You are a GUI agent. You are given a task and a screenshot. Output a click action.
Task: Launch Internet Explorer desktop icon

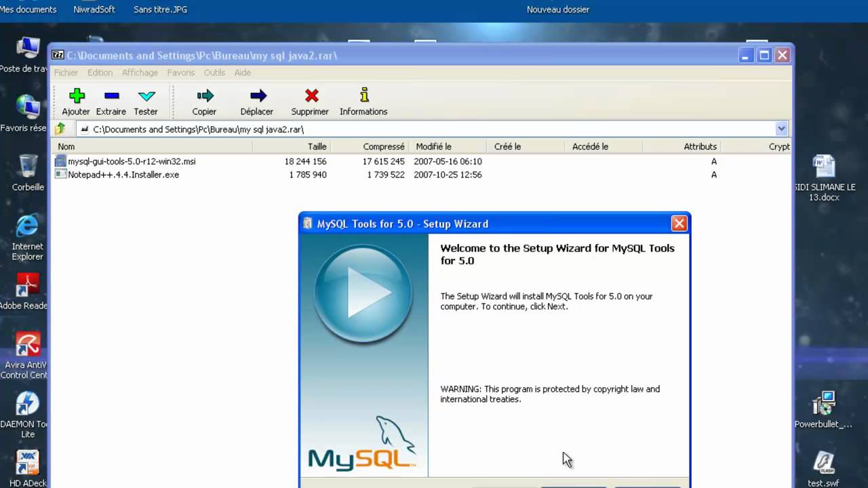tap(28, 226)
